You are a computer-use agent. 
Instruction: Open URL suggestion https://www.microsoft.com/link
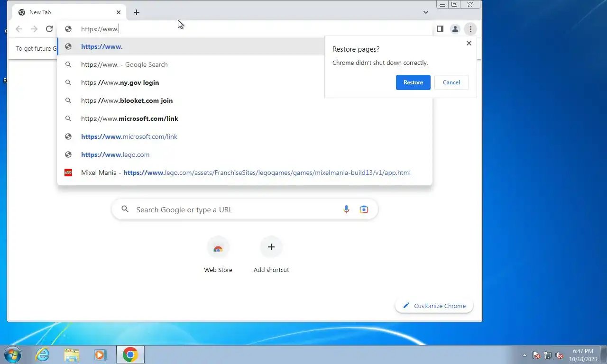click(x=245, y=136)
